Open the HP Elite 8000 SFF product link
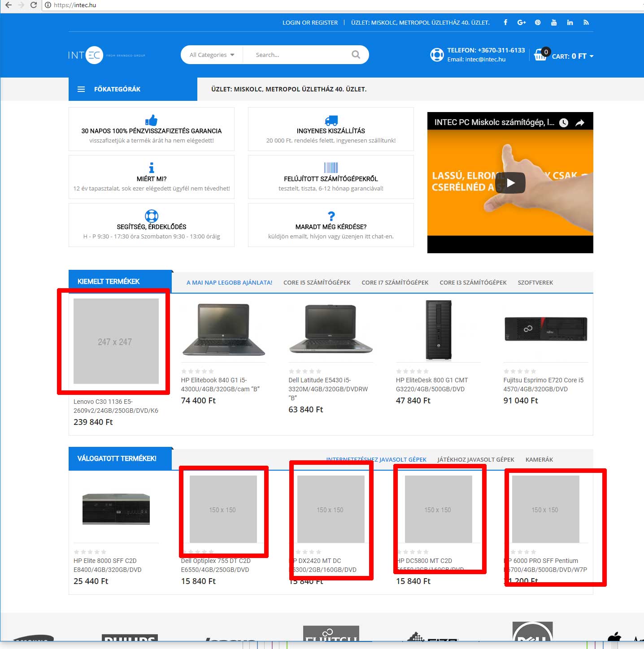The height and width of the screenshot is (649, 644). click(x=107, y=565)
